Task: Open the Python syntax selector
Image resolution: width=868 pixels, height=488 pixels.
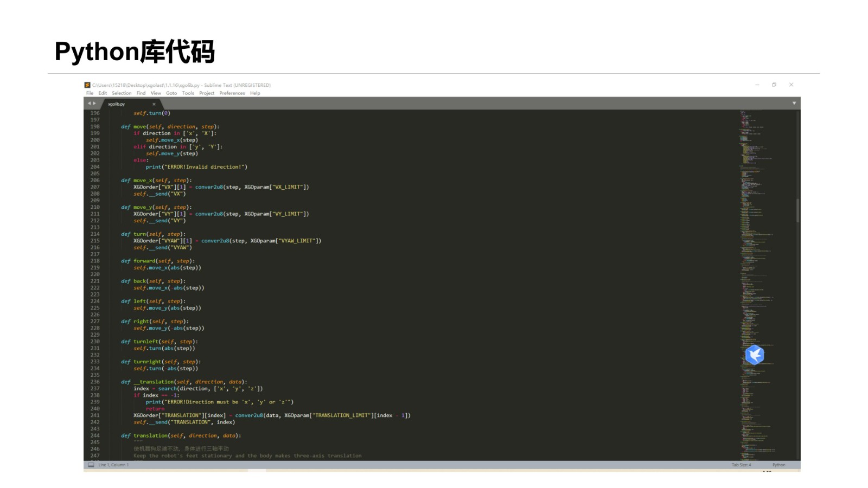Action: (779, 465)
